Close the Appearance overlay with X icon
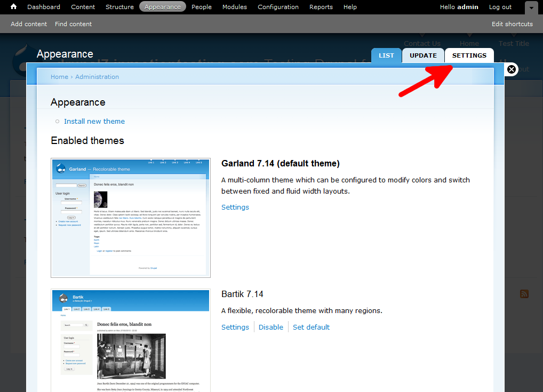The height and width of the screenshot is (392, 543). tap(511, 69)
